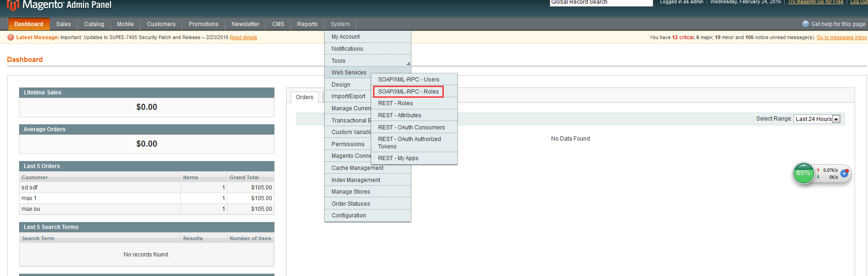Open the System menu
Screen dimensions: 868x276
(340, 24)
